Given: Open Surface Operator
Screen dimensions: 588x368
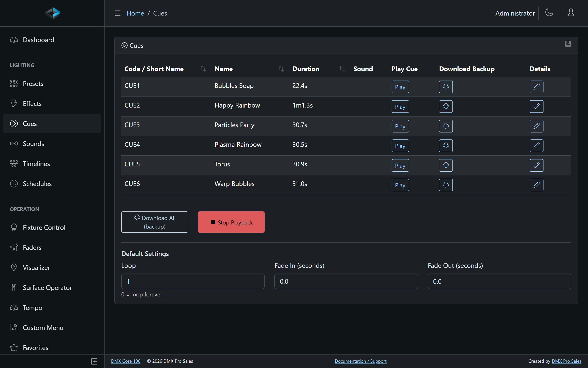Looking at the screenshot, I should [x=52, y=287].
